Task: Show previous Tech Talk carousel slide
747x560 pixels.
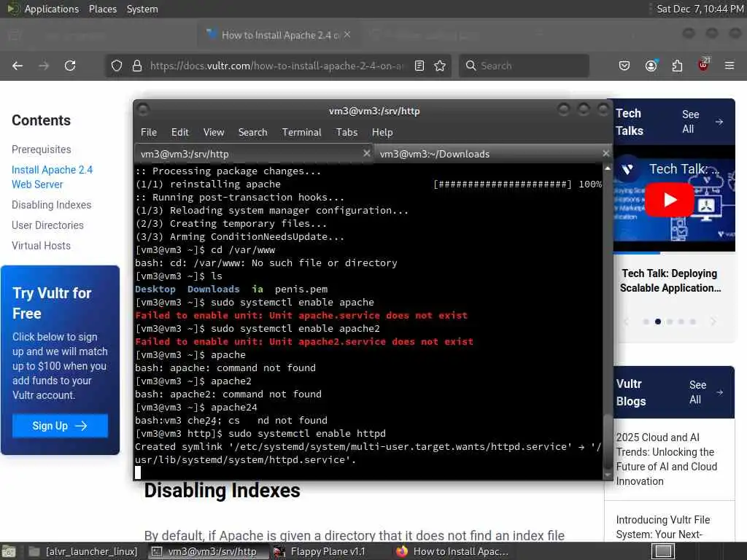Action: tap(627, 322)
